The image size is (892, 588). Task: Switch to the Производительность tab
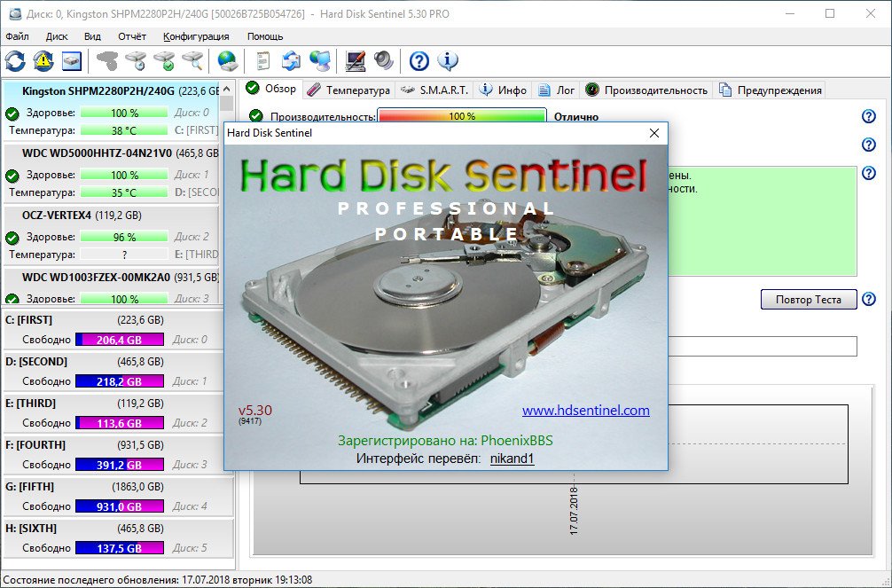(x=646, y=90)
